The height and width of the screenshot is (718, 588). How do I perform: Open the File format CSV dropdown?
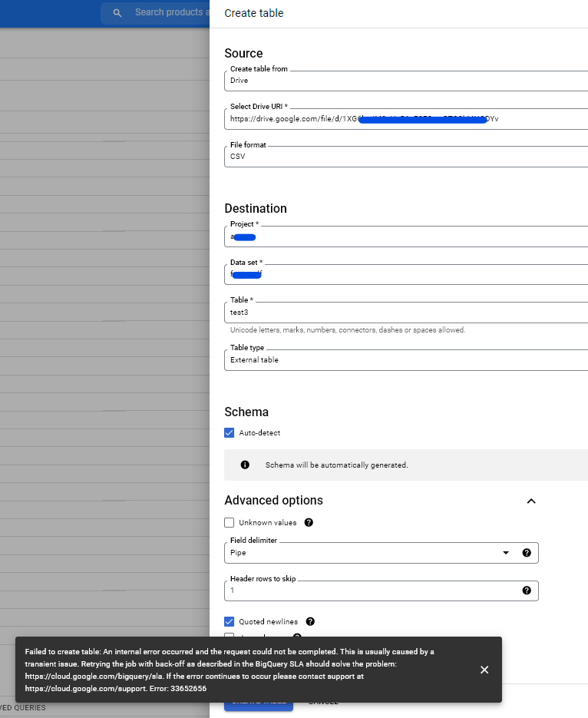pyautogui.click(x=406, y=157)
